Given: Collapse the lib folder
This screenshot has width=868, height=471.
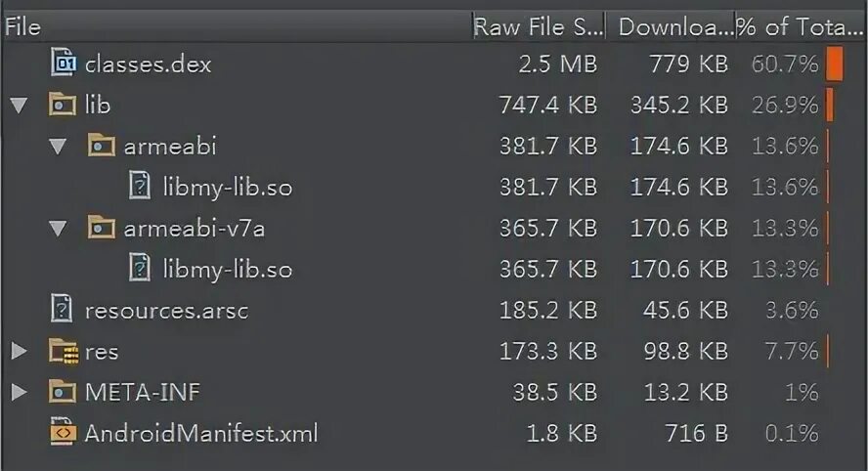Looking at the screenshot, I should pos(19,105).
